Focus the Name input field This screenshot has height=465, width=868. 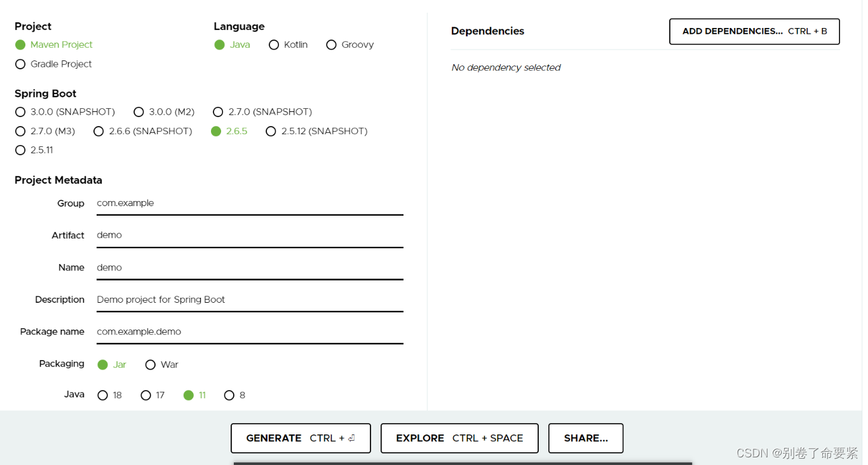pos(250,267)
